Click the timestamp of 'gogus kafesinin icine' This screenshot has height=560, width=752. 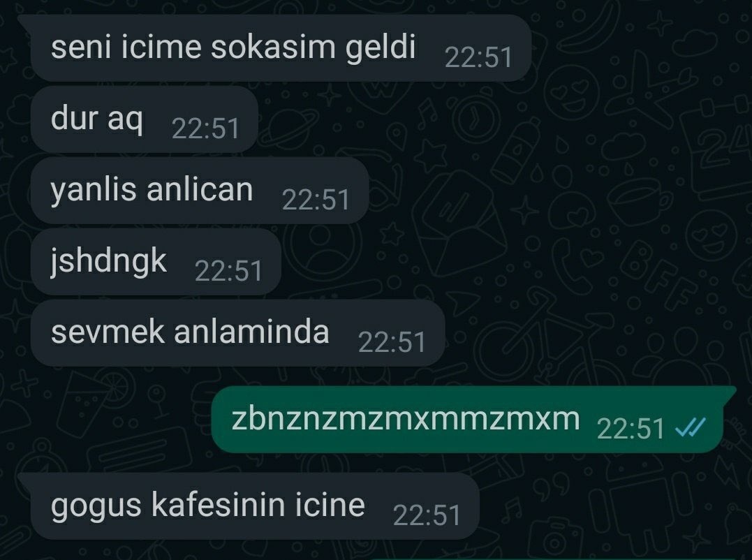tap(427, 516)
